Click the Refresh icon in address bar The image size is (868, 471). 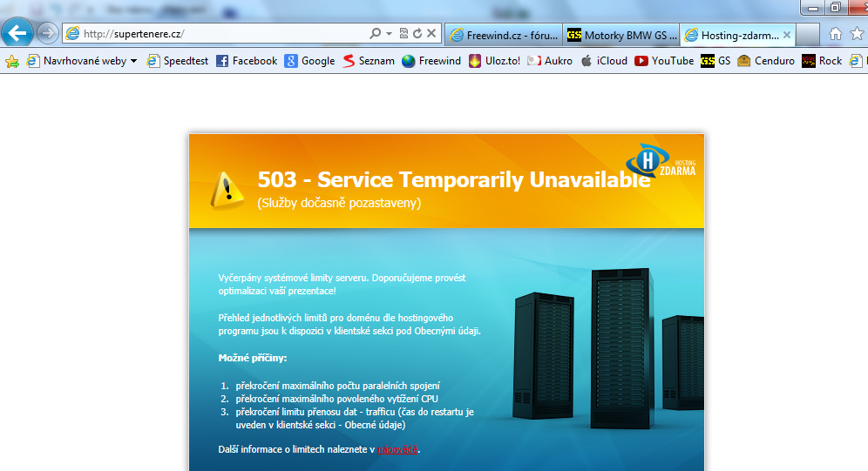click(x=417, y=34)
